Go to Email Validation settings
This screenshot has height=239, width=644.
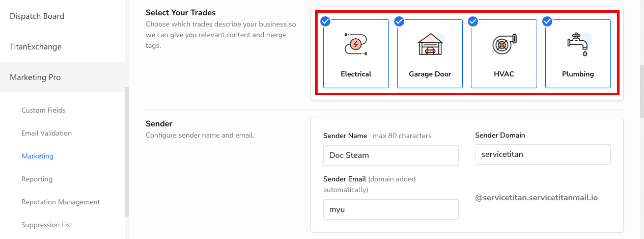tap(46, 133)
